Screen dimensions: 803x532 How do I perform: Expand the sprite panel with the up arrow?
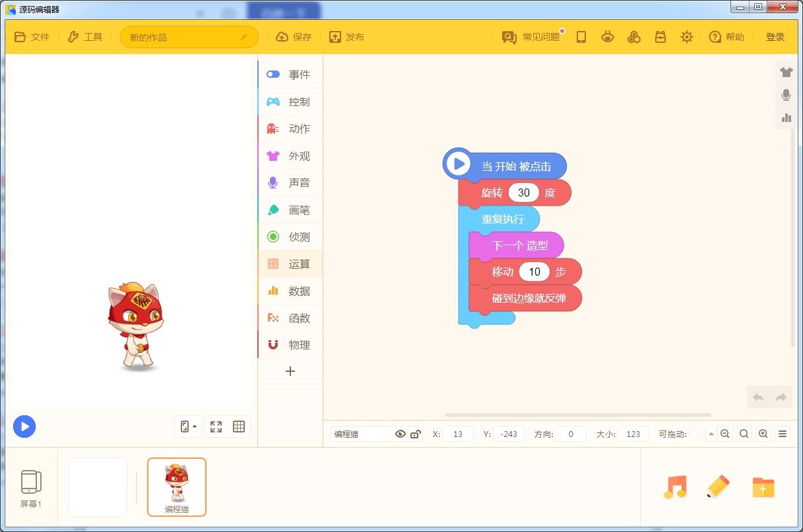(x=711, y=434)
